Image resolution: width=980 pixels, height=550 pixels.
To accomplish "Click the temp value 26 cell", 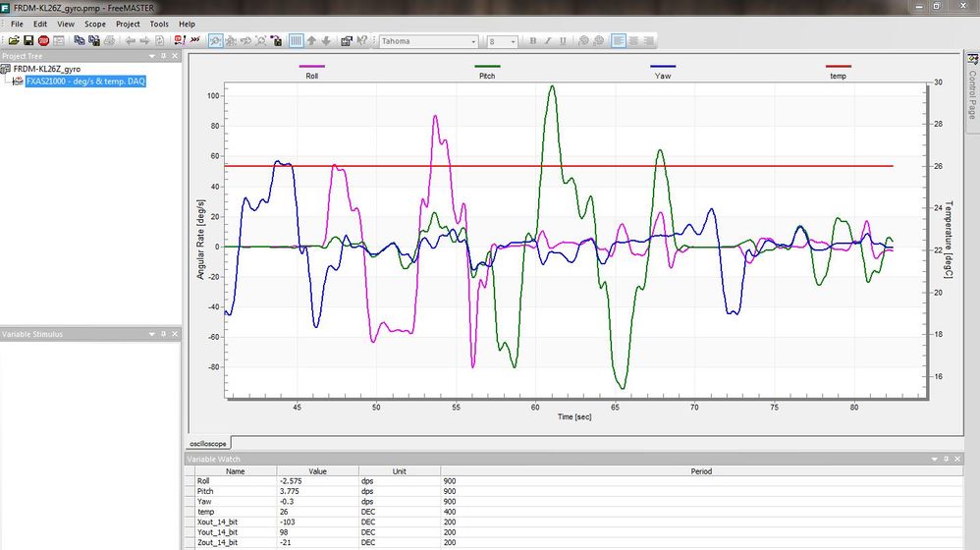I will coord(317,512).
